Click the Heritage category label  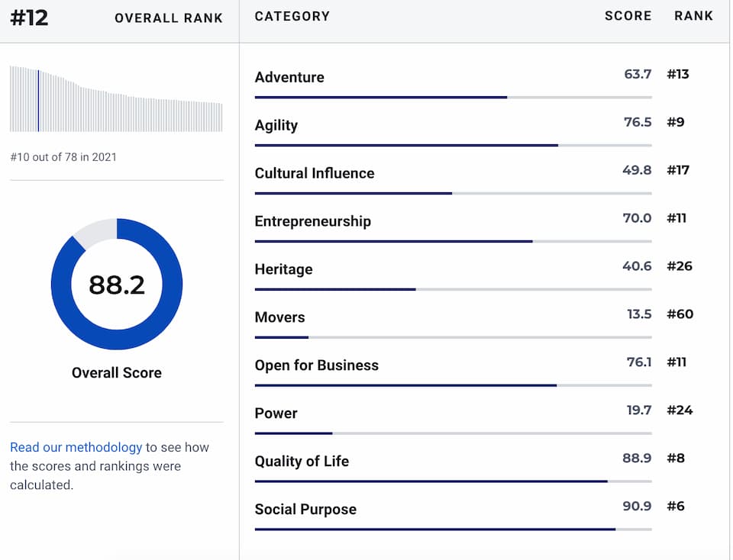284,269
